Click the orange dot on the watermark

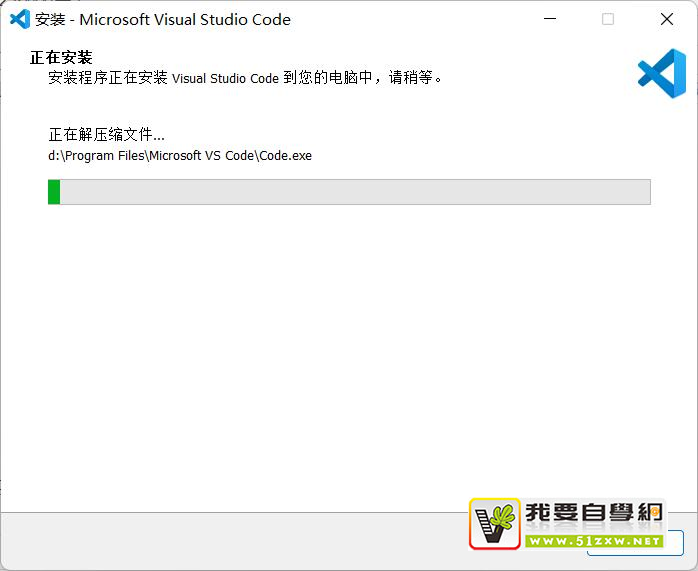tap(656, 511)
